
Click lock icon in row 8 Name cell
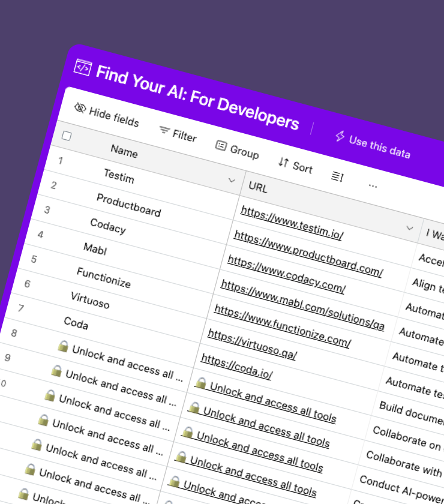click(63, 346)
